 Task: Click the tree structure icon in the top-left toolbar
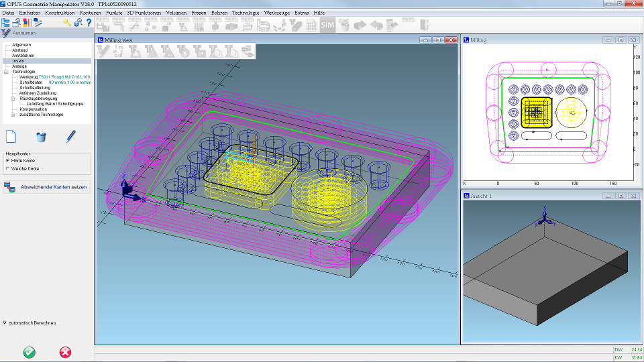tap(6, 23)
